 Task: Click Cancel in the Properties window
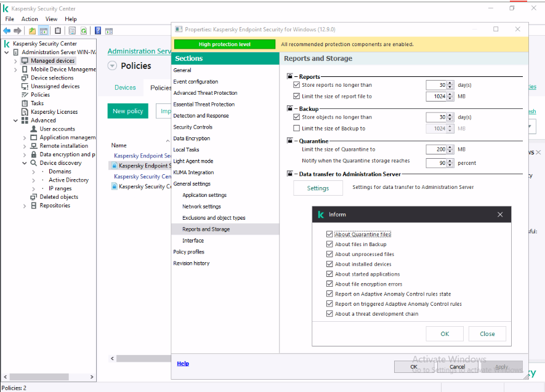point(458,367)
